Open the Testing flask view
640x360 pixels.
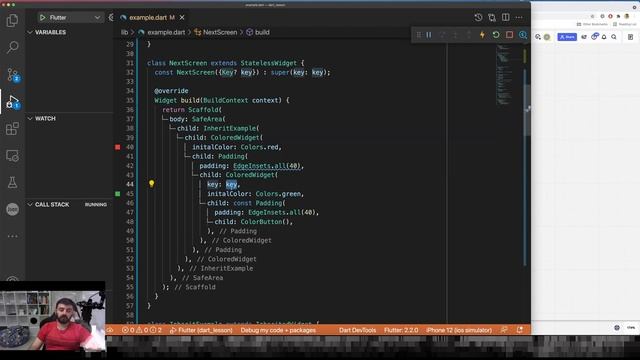pos(12,182)
